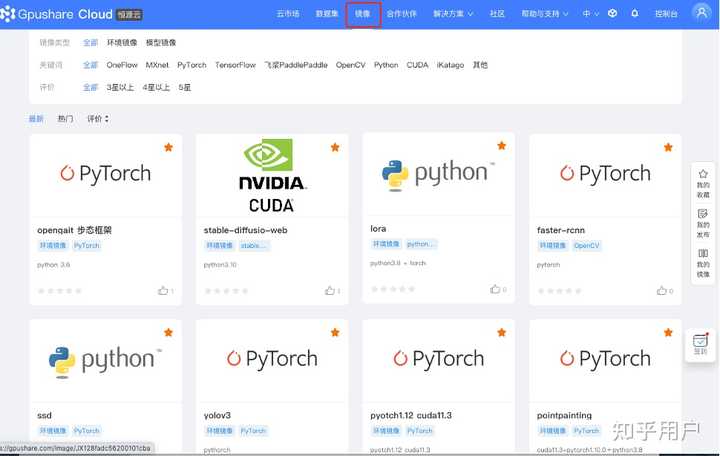720x456 pixels.
Task: Like the stable-diffusio-web image thumbs-up
Action: click(x=330, y=291)
